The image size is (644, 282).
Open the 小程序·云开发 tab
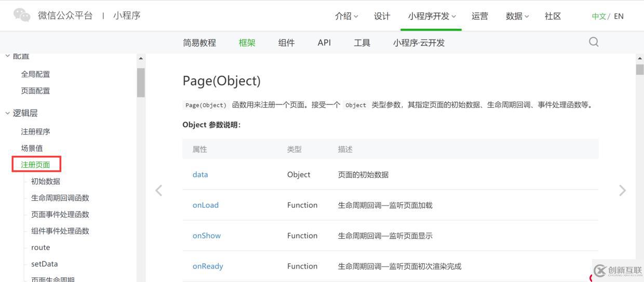[x=419, y=43]
